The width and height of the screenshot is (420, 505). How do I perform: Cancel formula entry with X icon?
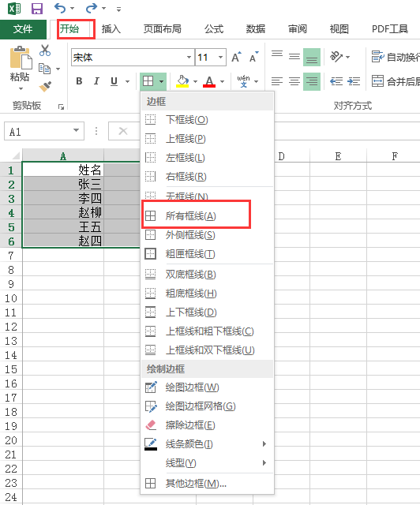(x=123, y=131)
